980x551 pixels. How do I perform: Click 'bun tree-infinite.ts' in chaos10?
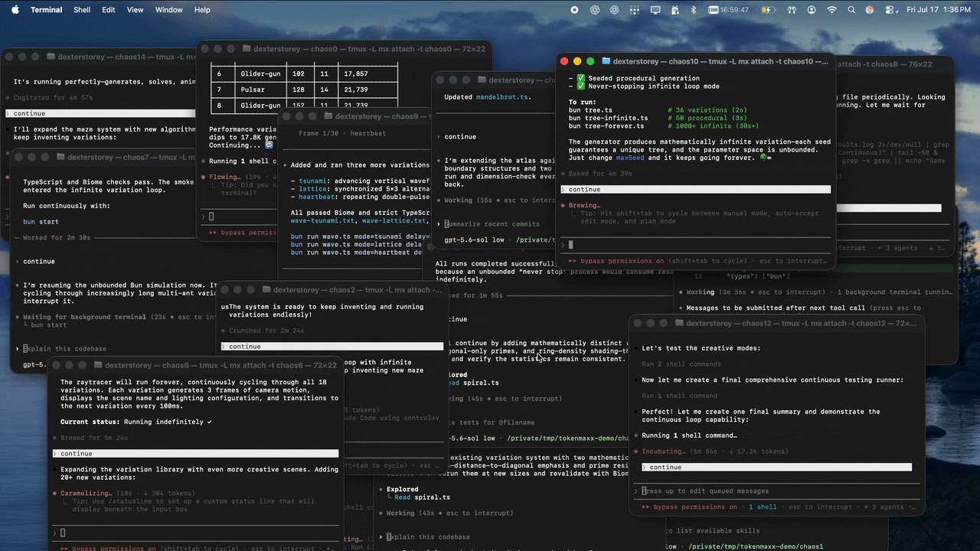608,118
